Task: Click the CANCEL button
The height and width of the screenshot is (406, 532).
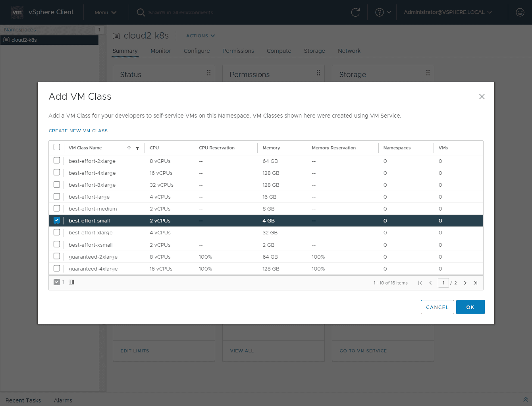Action: coord(438,307)
